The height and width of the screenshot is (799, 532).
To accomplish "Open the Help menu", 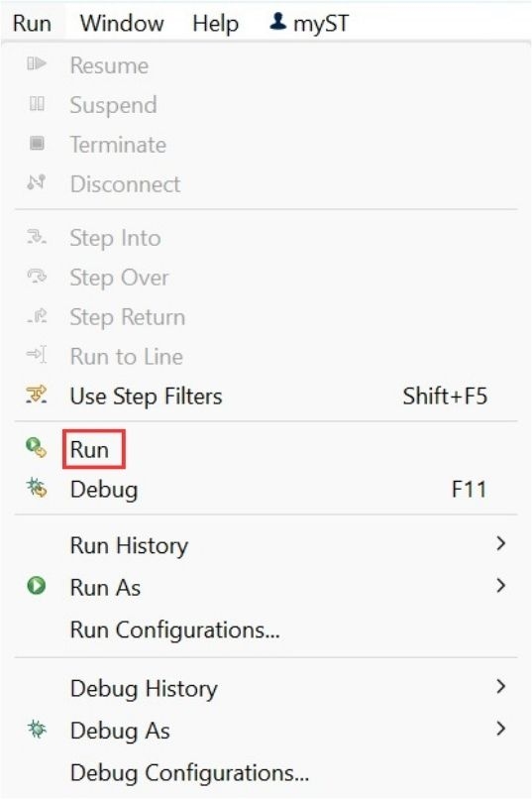I will coord(215,24).
